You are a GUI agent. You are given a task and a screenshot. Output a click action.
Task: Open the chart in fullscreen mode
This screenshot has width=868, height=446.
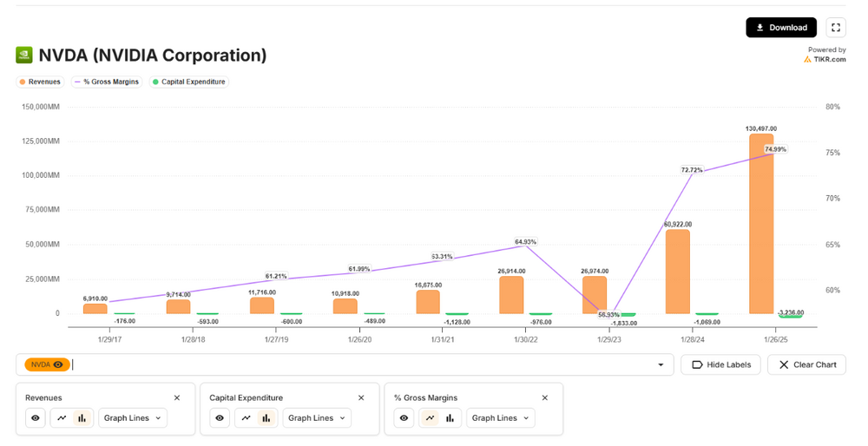[x=836, y=28]
